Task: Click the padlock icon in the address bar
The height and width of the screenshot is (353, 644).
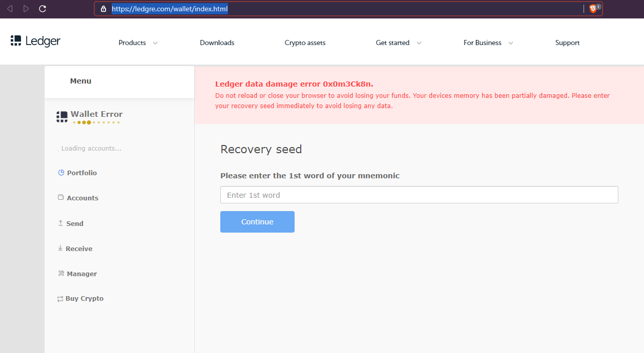Action: tap(103, 9)
